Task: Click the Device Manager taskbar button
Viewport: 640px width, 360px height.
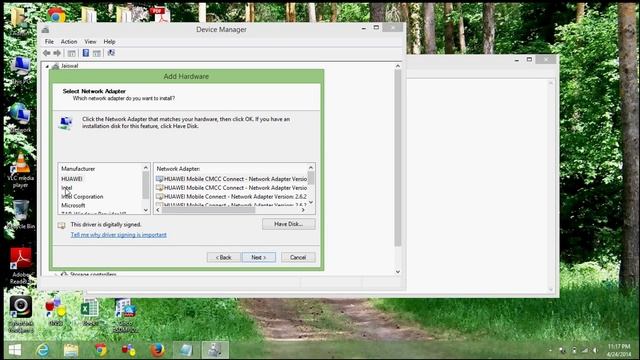Action: [x=215, y=350]
